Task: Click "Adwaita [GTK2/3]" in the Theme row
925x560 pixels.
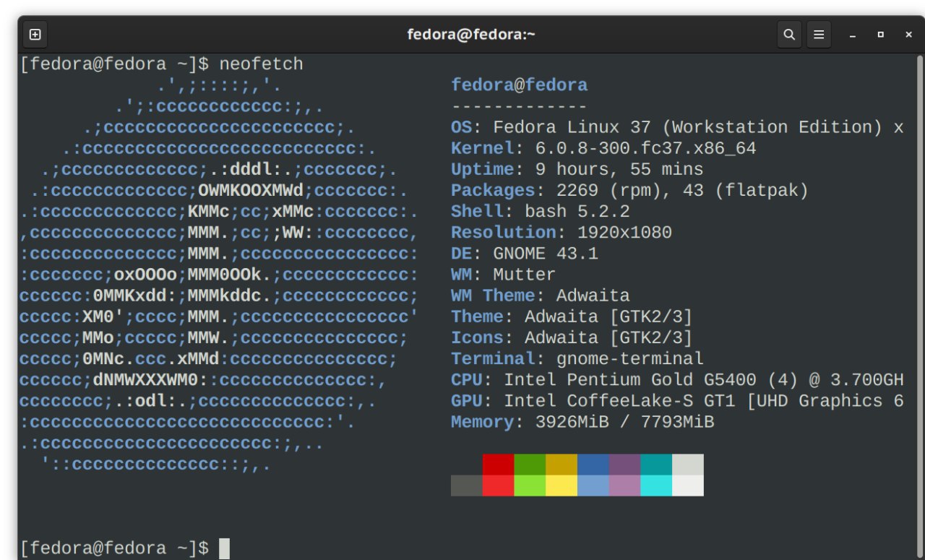Action: click(x=609, y=317)
